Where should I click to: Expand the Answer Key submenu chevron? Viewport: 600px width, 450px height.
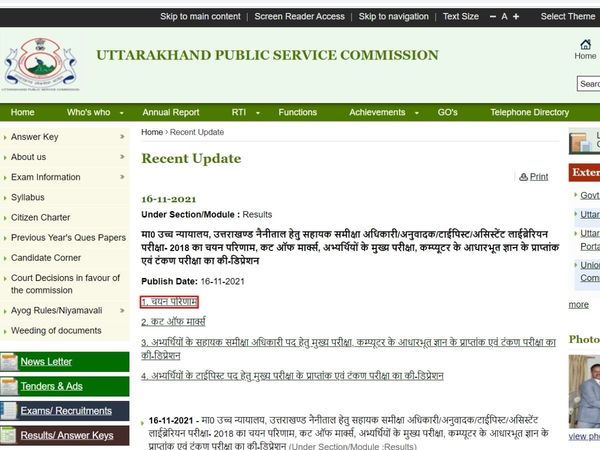tap(122, 137)
